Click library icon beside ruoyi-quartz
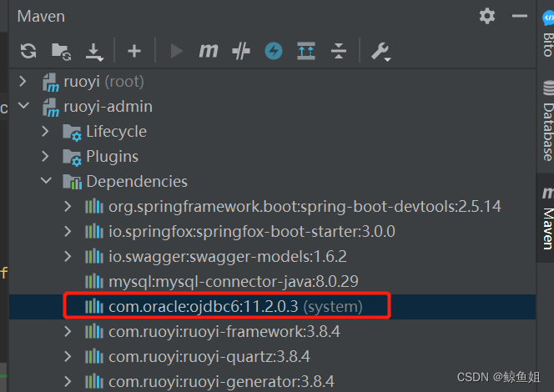554x392 pixels. pos(94,357)
